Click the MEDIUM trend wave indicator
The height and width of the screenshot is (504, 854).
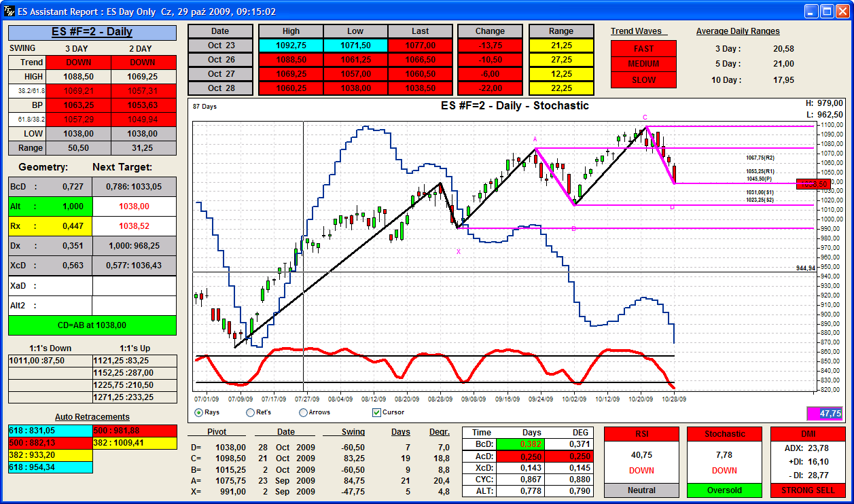click(x=643, y=64)
